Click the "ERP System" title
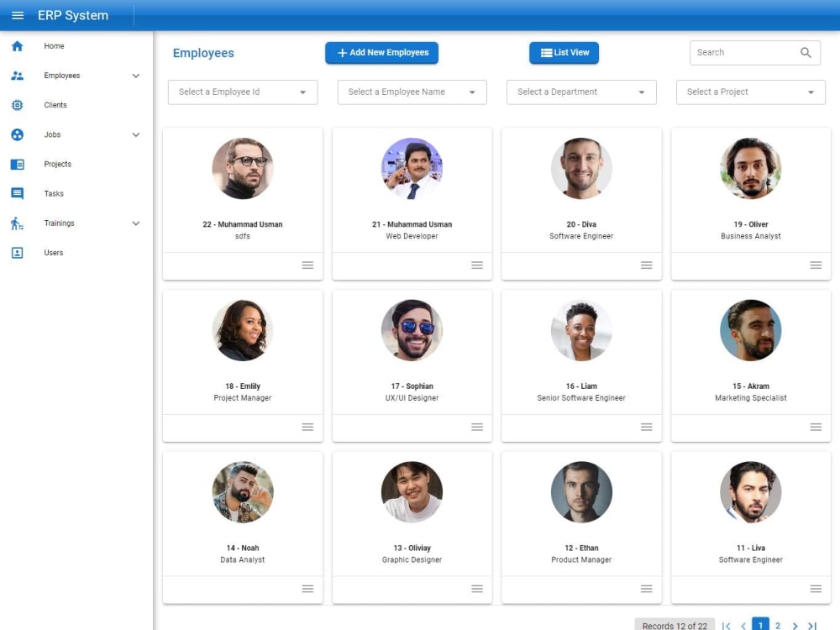The height and width of the screenshot is (630, 840). [73, 15]
